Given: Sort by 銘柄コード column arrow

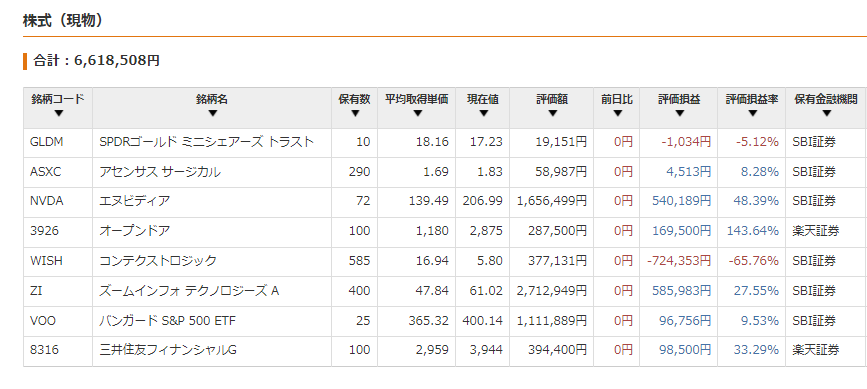Looking at the screenshot, I should 59,114.
